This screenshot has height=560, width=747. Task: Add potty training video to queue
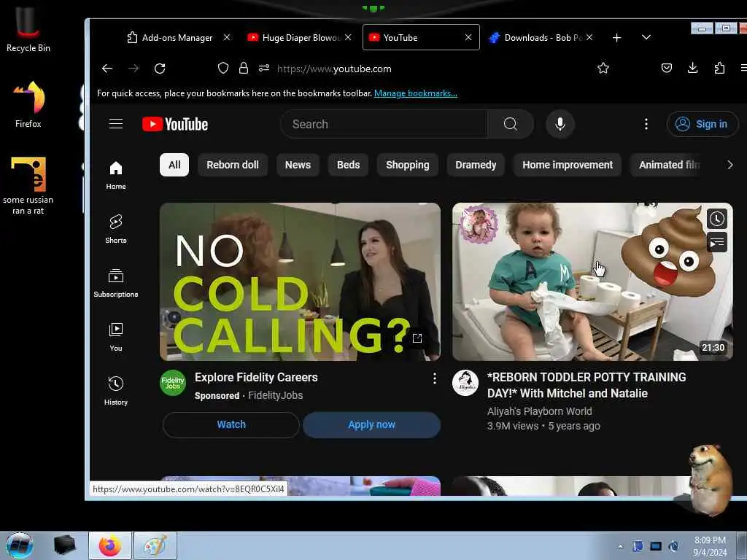pyautogui.click(x=717, y=242)
